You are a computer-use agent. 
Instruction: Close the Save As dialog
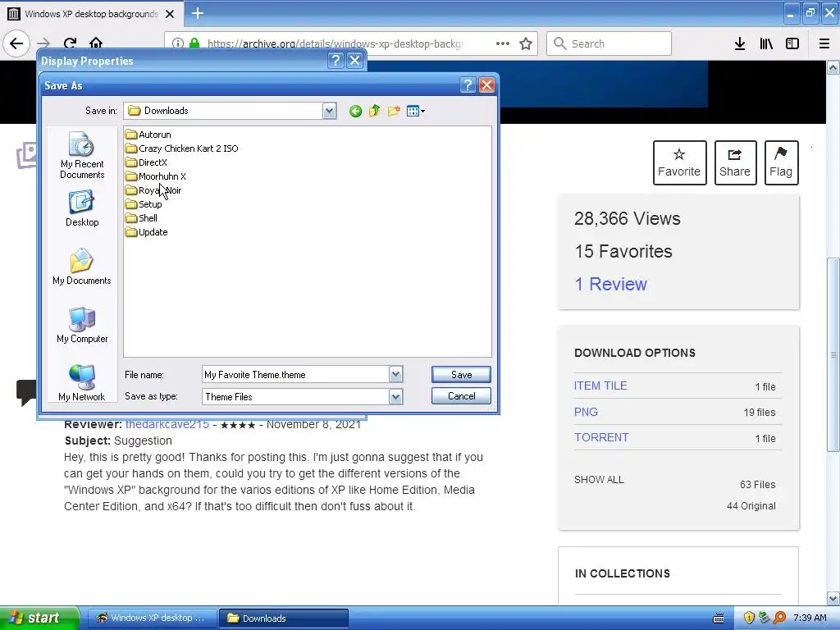click(486, 84)
